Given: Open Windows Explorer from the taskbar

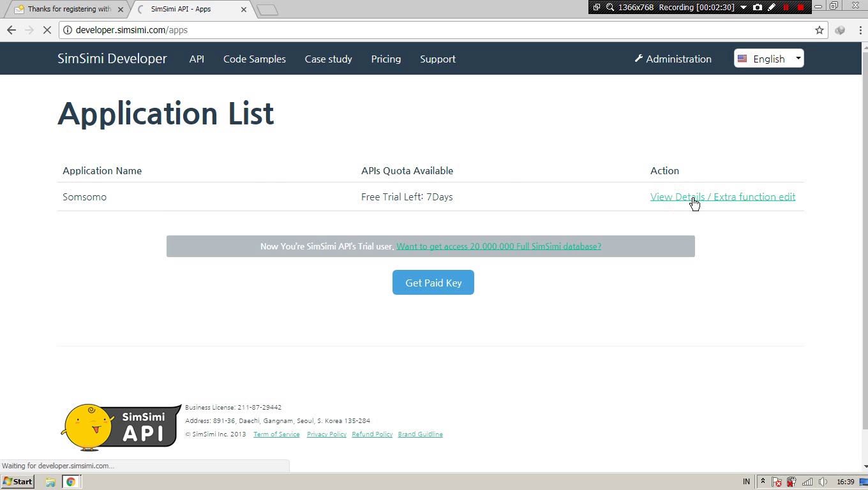Looking at the screenshot, I should pos(50,482).
